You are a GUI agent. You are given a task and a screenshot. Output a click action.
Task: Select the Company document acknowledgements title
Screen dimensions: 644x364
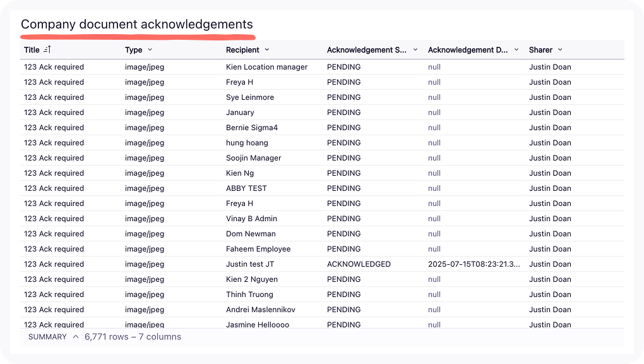coord(137,25)
